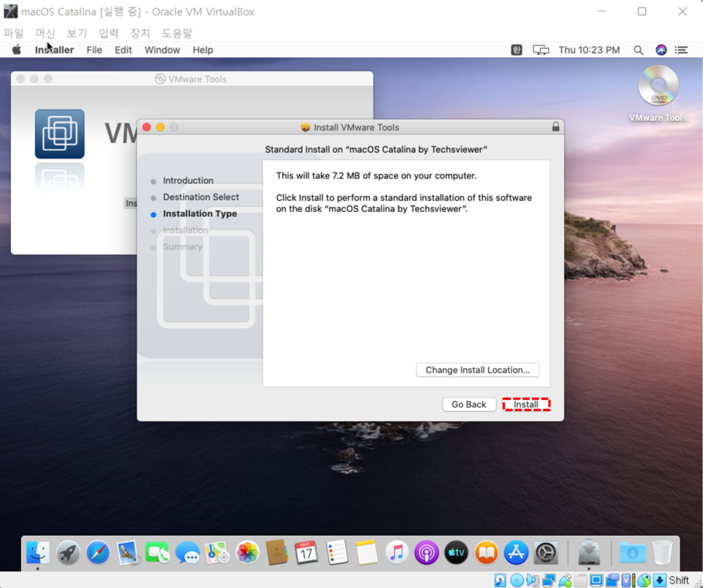This screenshot has height=588, width=703.
Task: Open System Preferences from the Dock
Action: 546,552
